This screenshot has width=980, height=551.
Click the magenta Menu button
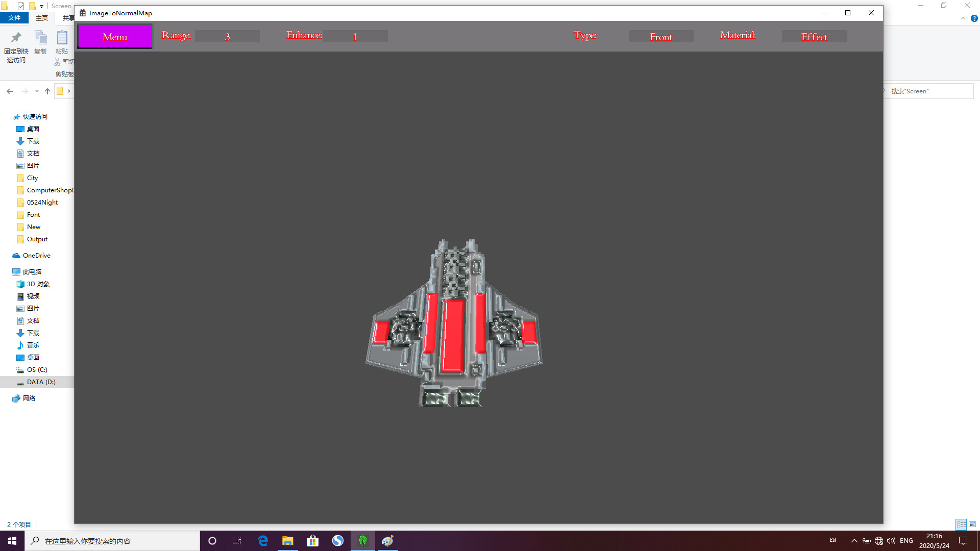click(x=114, y=36)
